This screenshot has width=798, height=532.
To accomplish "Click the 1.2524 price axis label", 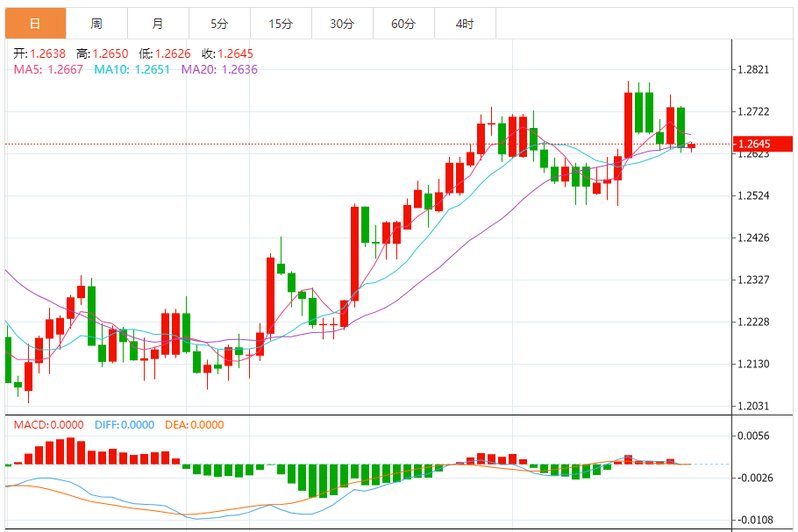I will tap(754, 195).
